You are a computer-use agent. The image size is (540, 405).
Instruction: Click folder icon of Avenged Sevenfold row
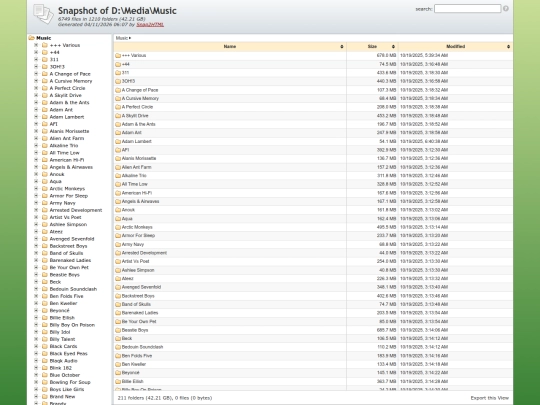tap(118, 287)
